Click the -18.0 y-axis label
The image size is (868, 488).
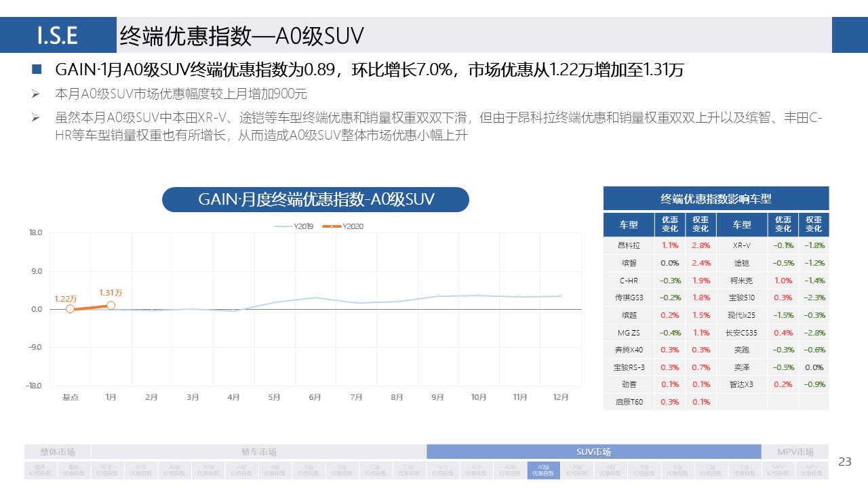point(34,386)
